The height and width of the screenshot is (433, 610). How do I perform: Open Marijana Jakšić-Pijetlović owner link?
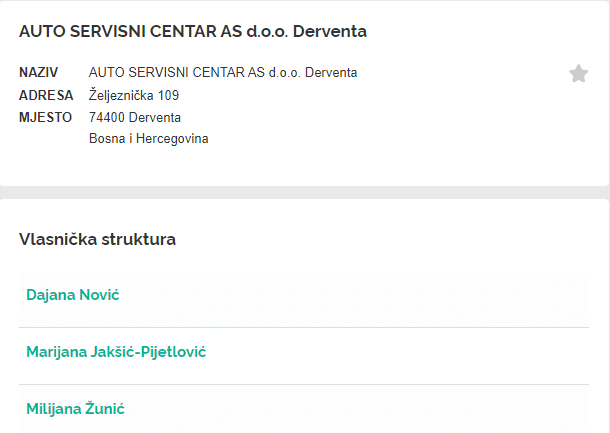[x=116, y=352]
